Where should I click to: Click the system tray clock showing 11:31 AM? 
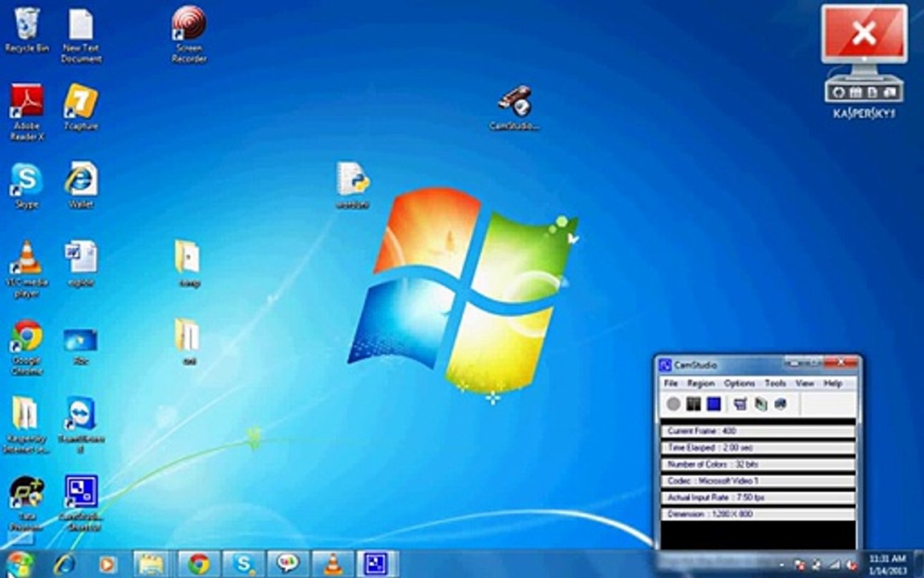[887, 564]
